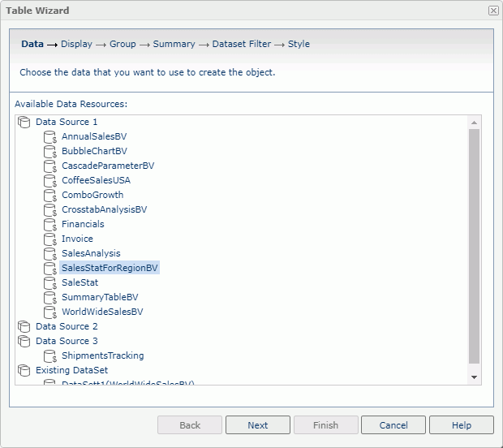Image resolution: width=503 pixels, height=448 pixels.
Task: Cancel the Table Wizard
Action: point(393,425)
